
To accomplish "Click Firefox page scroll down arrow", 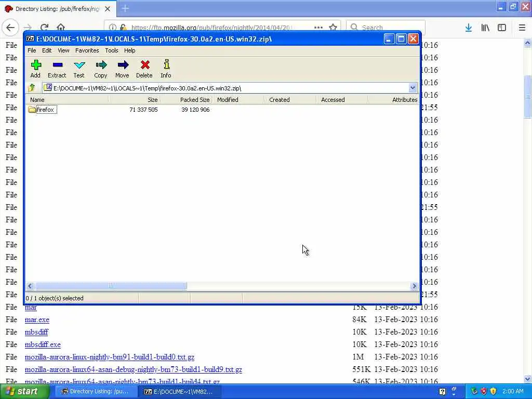I will [527, 379].
